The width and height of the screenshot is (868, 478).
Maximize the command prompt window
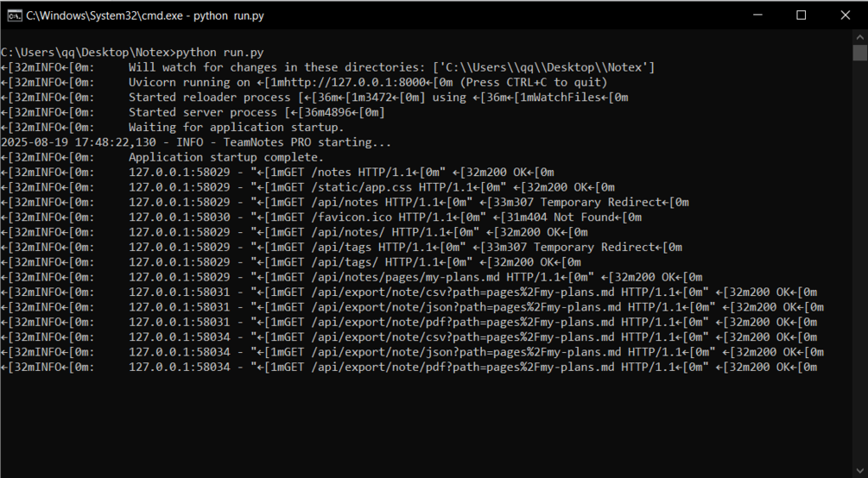[x=801, y=15]
